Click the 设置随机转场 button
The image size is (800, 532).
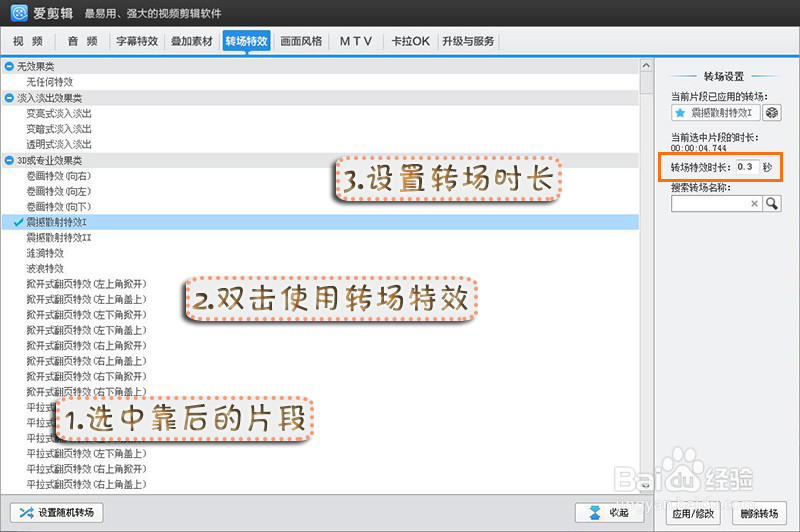[x=57, y=513]
